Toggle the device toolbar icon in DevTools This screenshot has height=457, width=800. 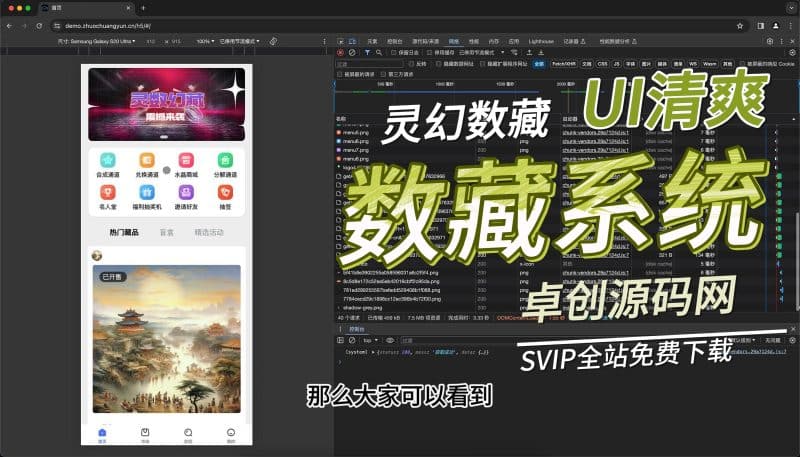(x=352, y=41)
